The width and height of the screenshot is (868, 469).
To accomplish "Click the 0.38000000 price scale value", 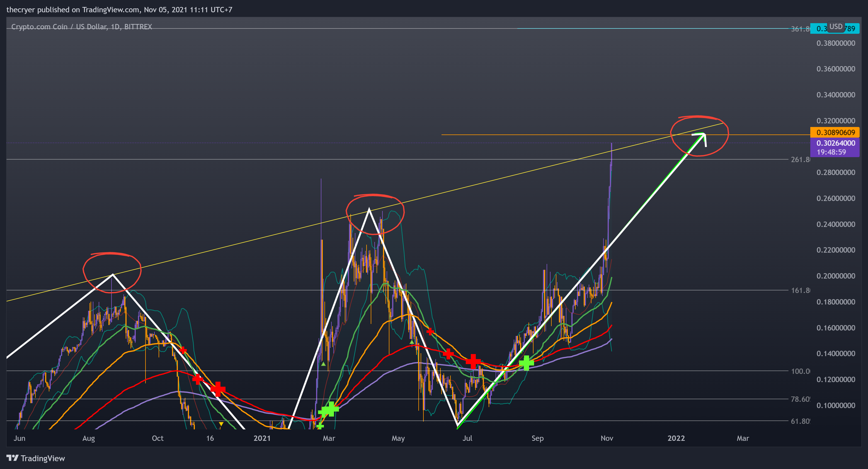I will pos(836,43).
